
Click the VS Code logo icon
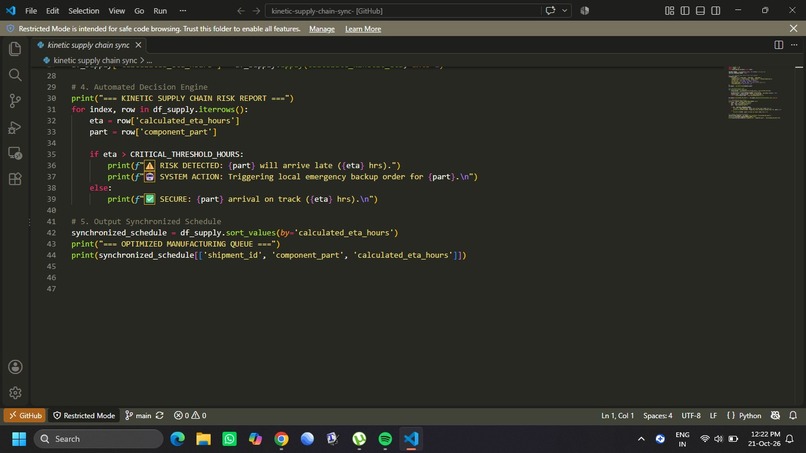10,10
